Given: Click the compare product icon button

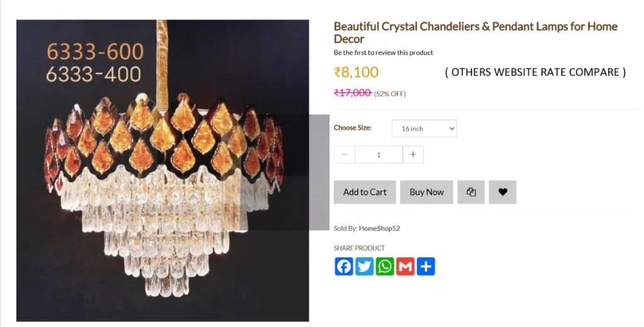Looking at the screenshot, I should [471, 192].
